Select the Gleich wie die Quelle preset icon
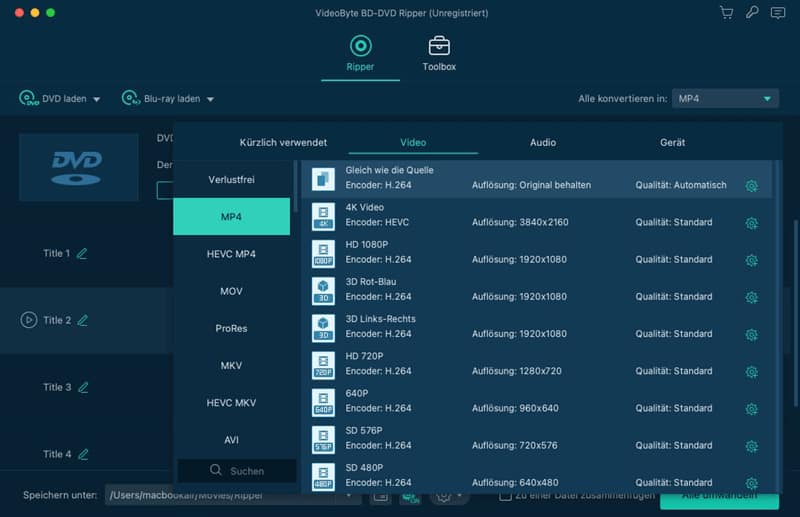Image resolution: width=800 pixels, height=517 pixels. coord(323,179)
